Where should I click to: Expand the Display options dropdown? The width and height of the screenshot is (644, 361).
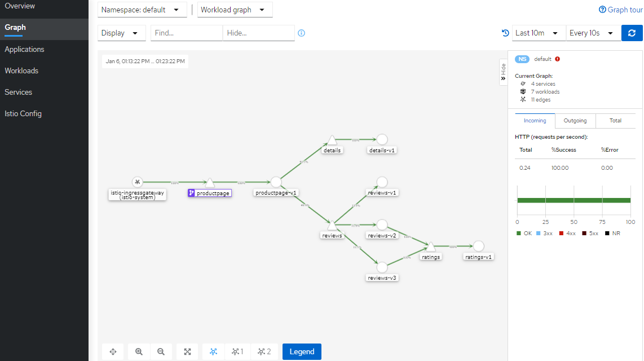[122, 33]
